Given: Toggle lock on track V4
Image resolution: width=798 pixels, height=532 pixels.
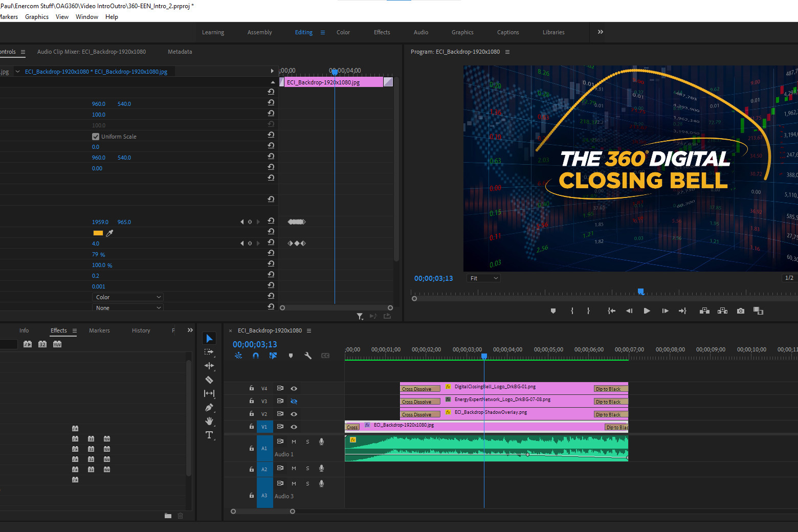Looking at the screenshot, I should [252, 388].
